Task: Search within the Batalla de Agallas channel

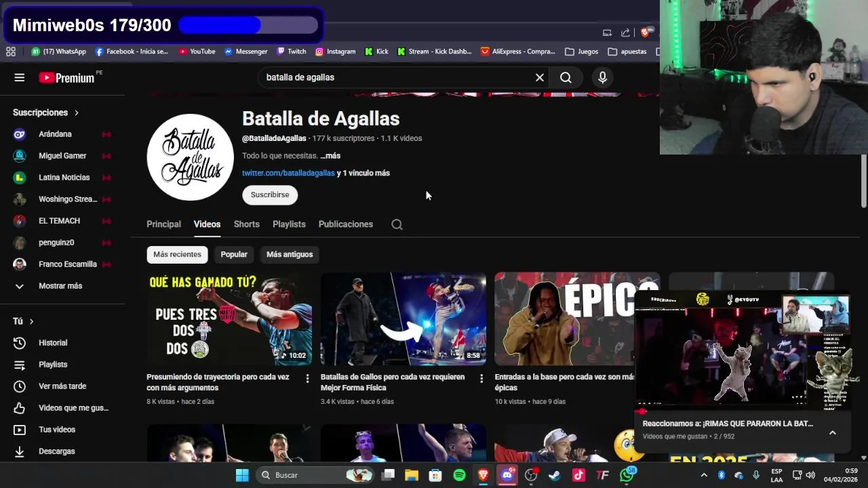Action: click(x=397, y=224)
